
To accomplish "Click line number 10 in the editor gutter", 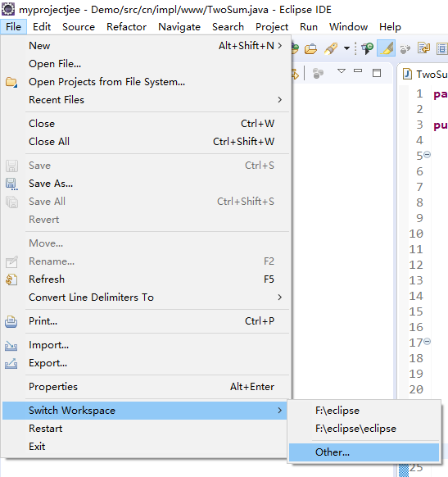I will [x=416, y=234].
